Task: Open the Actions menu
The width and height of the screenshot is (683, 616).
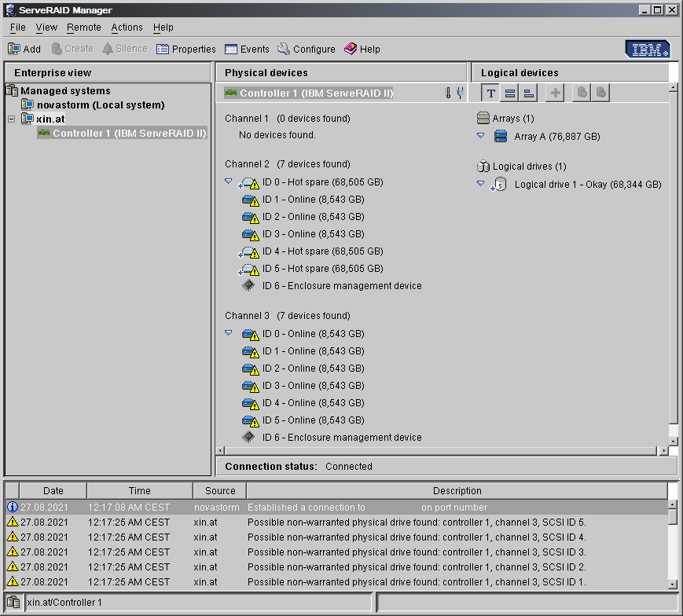Action: [127, 27]
